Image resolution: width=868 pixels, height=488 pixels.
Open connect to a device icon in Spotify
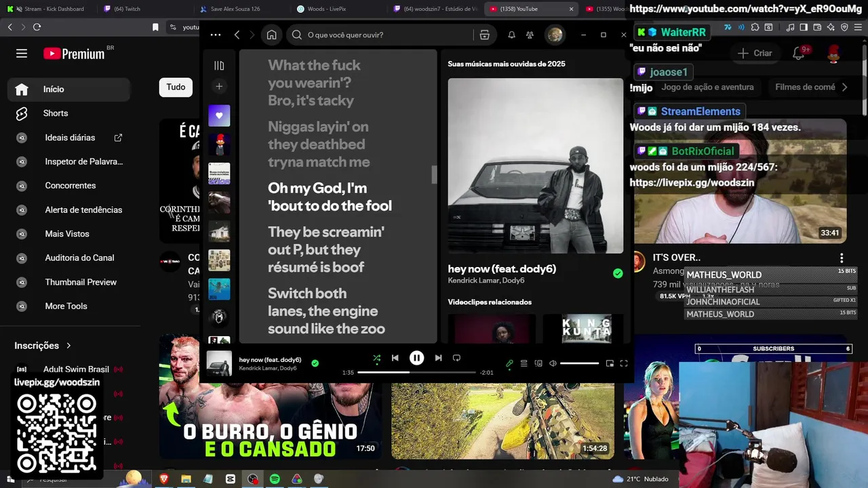[538, 363]
